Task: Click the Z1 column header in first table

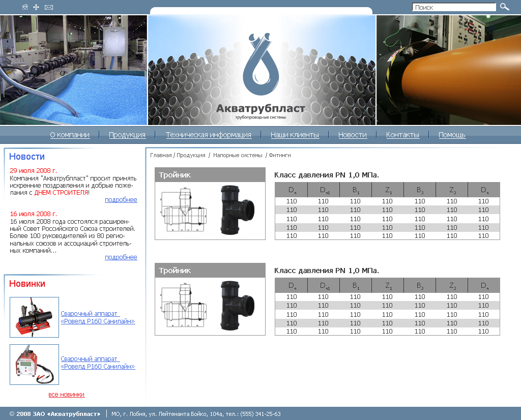Action: pos(388,190)
